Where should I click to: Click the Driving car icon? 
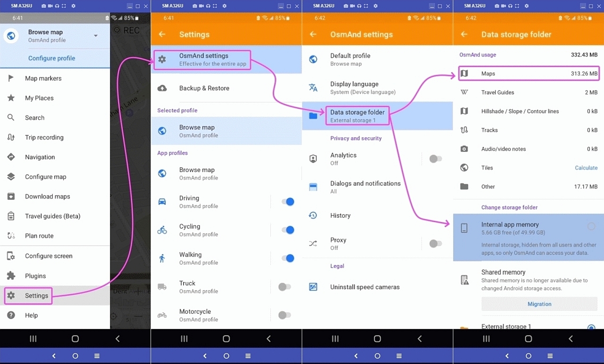point(162,202)
